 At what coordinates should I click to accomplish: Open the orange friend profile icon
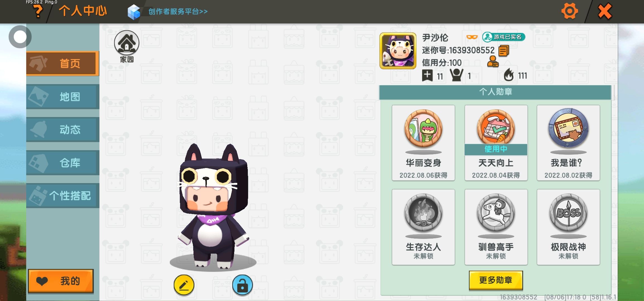click(x=493, y=62)
